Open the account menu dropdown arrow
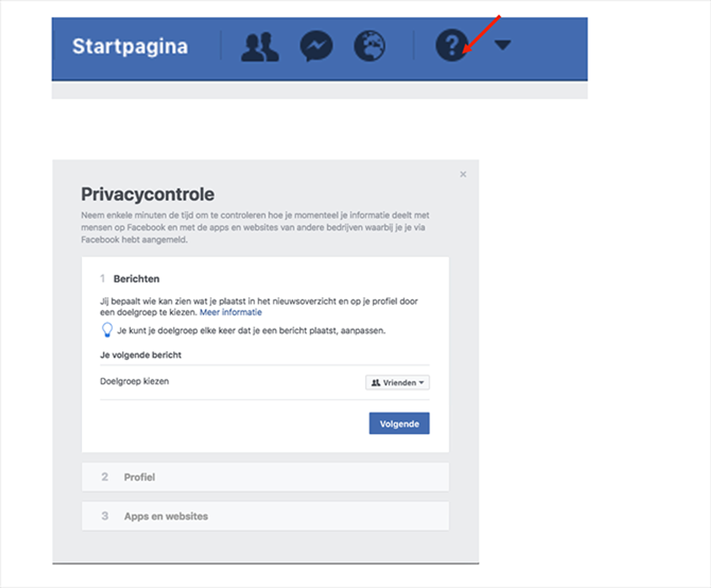Screen dimensions: 711x588 tap(503, 45)
